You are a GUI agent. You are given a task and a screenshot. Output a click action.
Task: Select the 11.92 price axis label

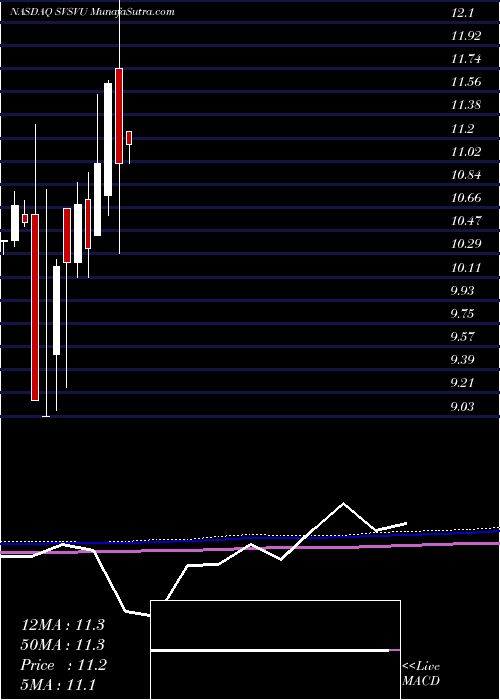[466, 36]
